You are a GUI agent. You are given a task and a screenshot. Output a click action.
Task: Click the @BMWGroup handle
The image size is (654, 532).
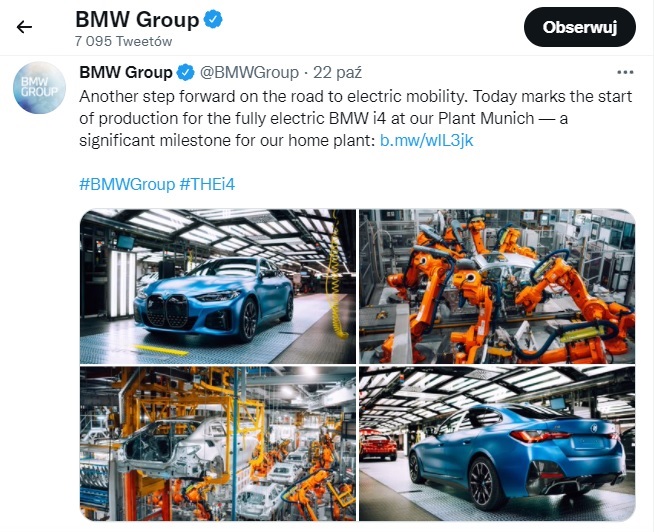[x=249, y=73]
